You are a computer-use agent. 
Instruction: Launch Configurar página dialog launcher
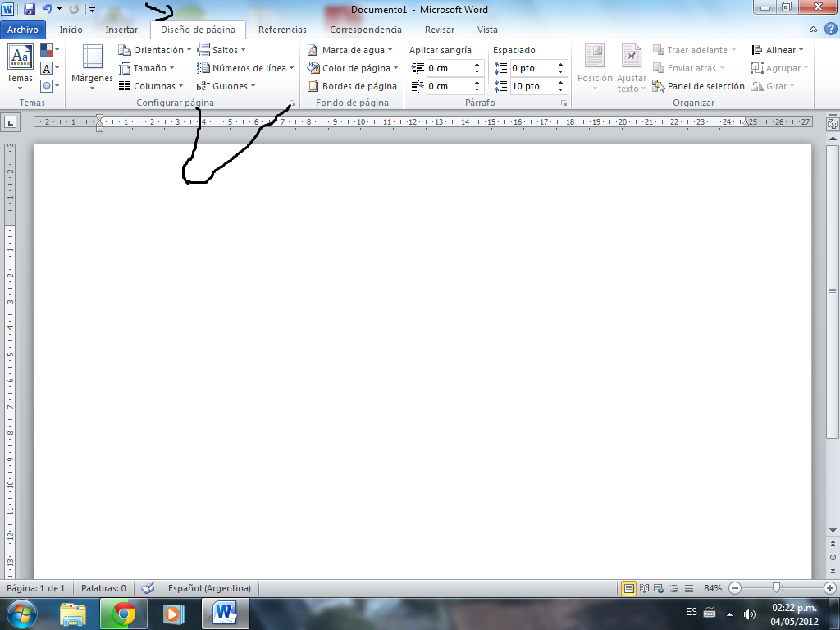[293, 103]
